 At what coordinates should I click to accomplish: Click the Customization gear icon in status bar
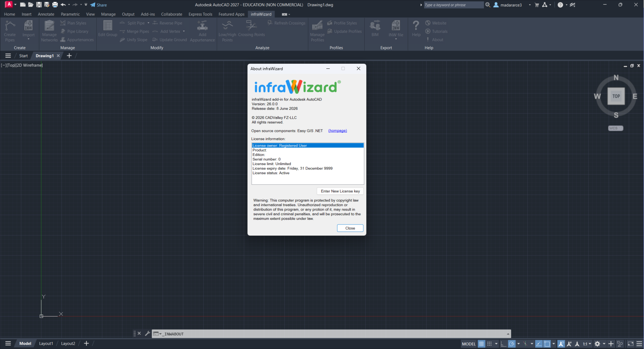click(597, 344)
